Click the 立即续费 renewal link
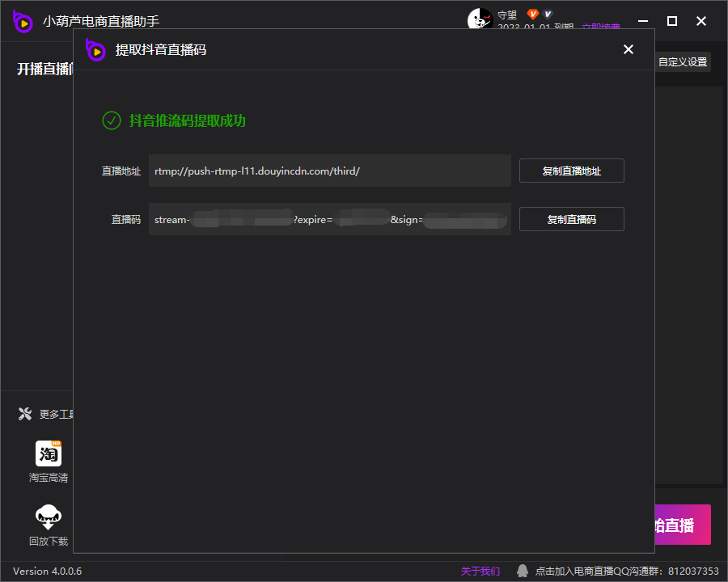The image size is (728, 582). [x=601, y=26]
